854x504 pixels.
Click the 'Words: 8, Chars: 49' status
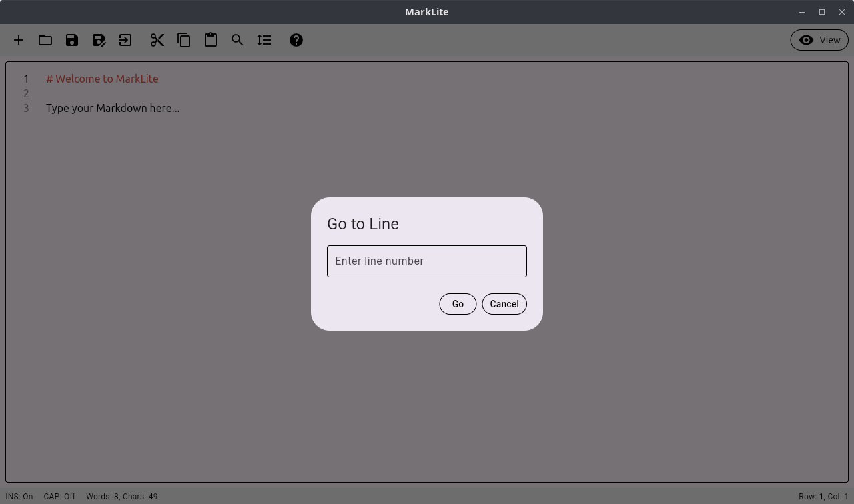[x=122, y=497]
